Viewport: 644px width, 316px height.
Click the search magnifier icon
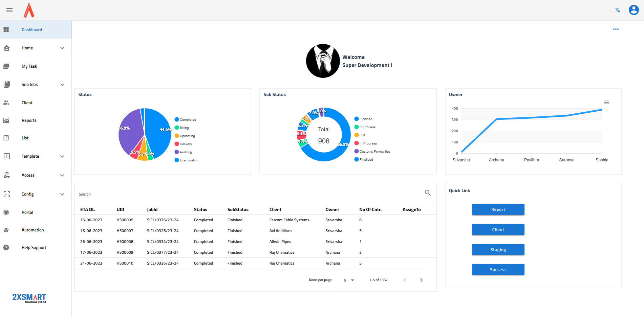click(428, 193)
